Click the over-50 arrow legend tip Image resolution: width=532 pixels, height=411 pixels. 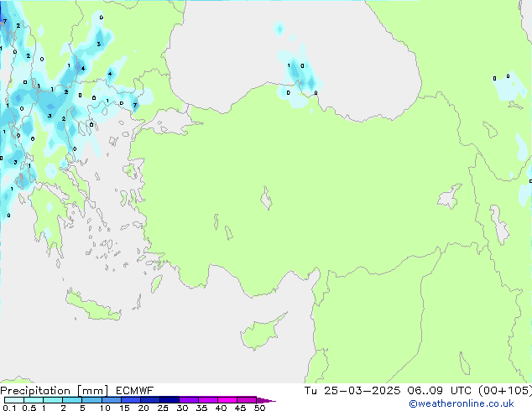(266, 400)
